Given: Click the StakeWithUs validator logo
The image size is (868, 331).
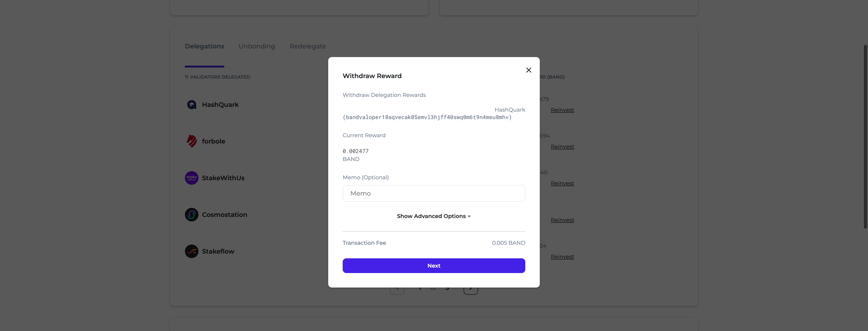Looking at the screenshot, I should click(x=191, y=178).
